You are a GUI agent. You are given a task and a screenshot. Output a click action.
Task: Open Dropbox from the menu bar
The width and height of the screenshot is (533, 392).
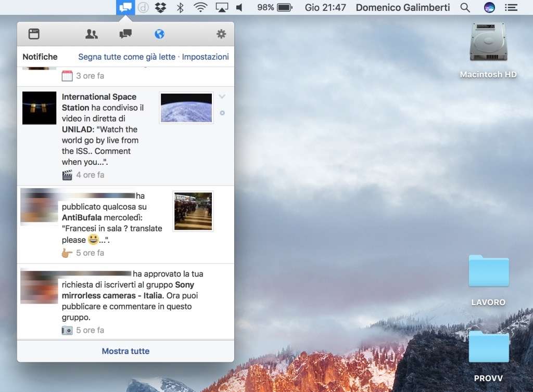[161, 7]
